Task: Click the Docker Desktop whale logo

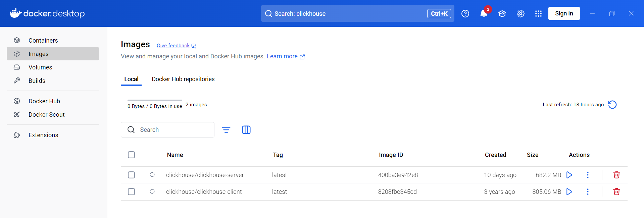Action: tap(16, 13)
